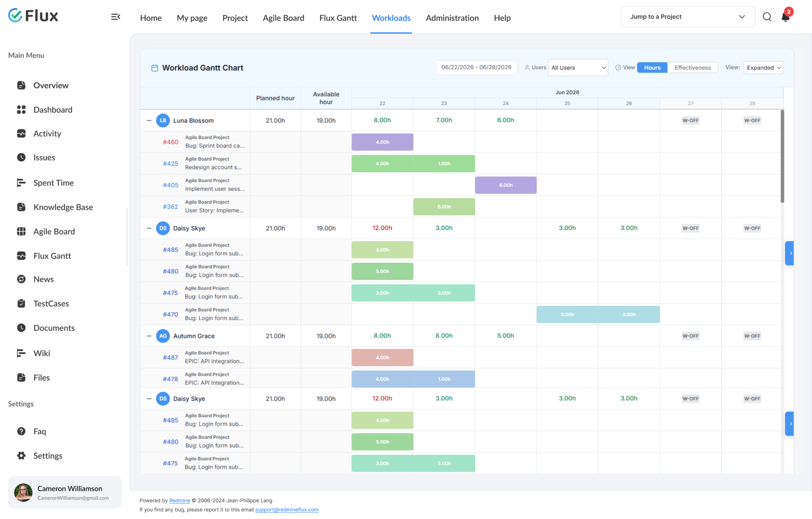Open the search magnifier icon
The width and height of the screenshot is (812, 519).
pos(767,17)
